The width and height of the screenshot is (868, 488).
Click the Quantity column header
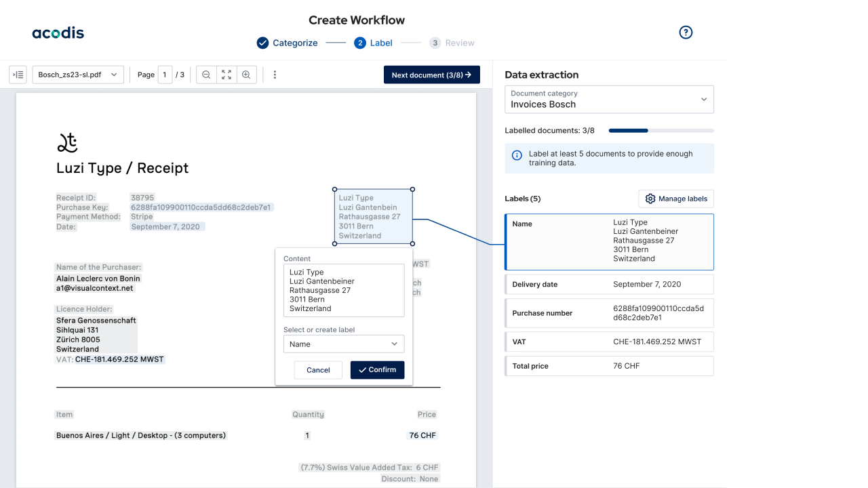pyautogui.click(x=308, y=414)
